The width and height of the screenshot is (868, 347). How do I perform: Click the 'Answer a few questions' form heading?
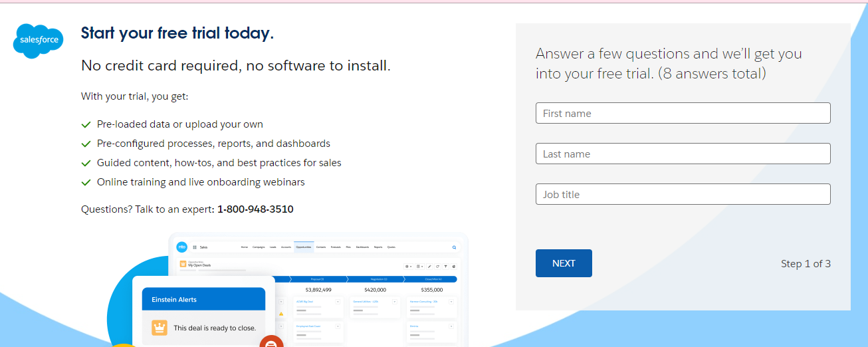pyautogui.click(x=669, y=63)
